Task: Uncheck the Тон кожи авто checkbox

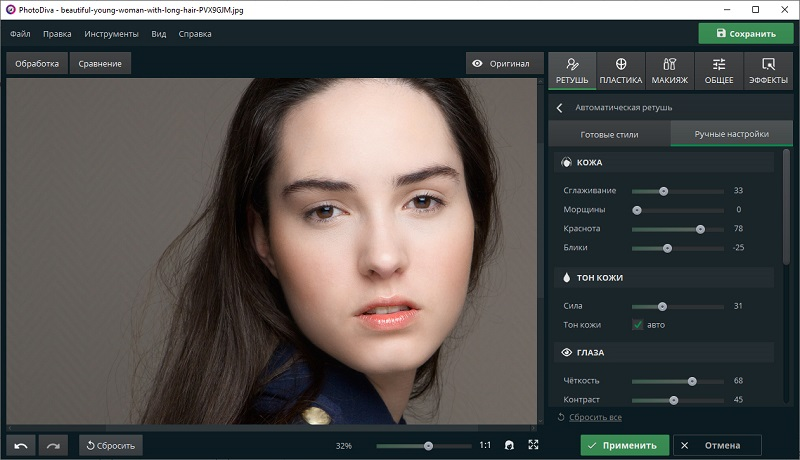Action: coord(637,324)
